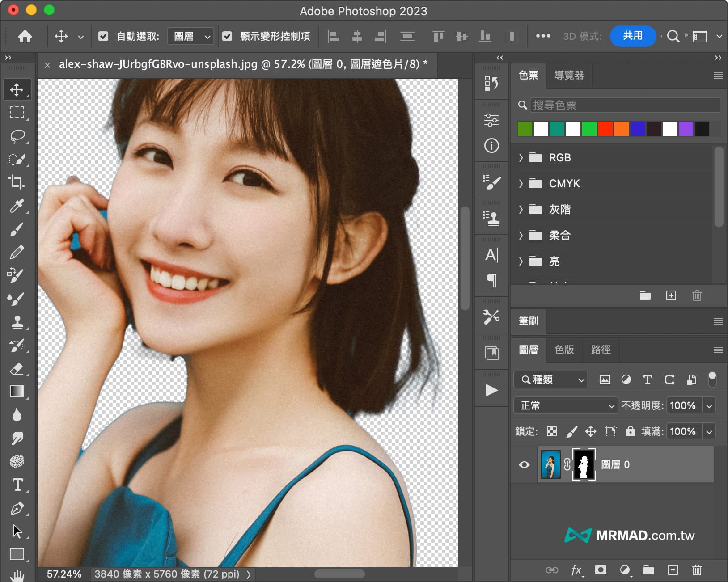The height and width of the screenshot is (582, 728).
Task: Select the Rectangular Marquee tool
Action: [17, 112]
